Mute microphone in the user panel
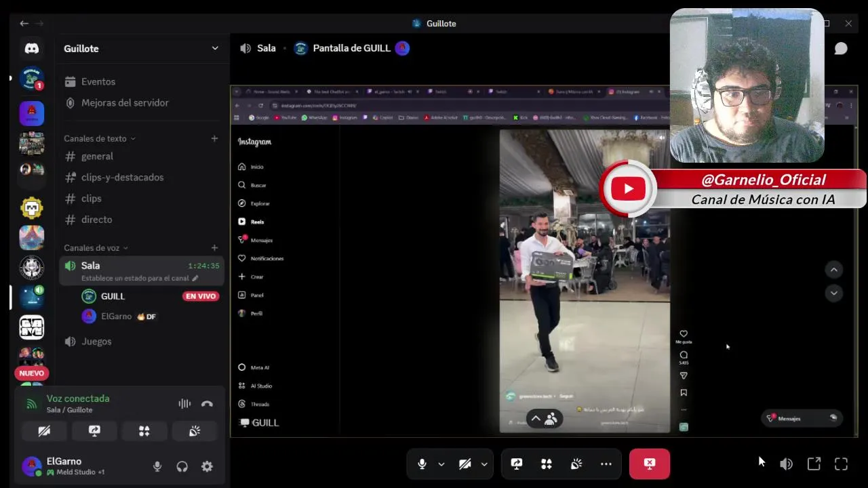Screen dimensions: 868x488 click(157, 466)
